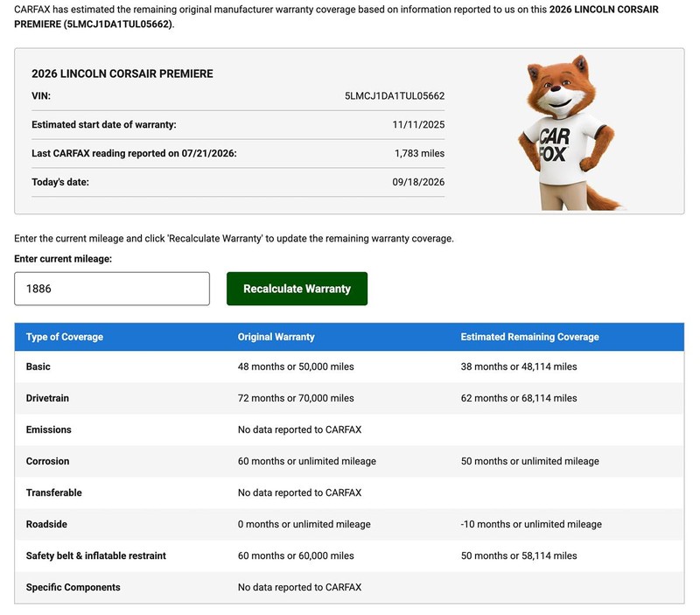Select the VIN value 5LMCJ1DA1TUL05662 in the card
700x615 pixels.
click(x=395, y=96)
